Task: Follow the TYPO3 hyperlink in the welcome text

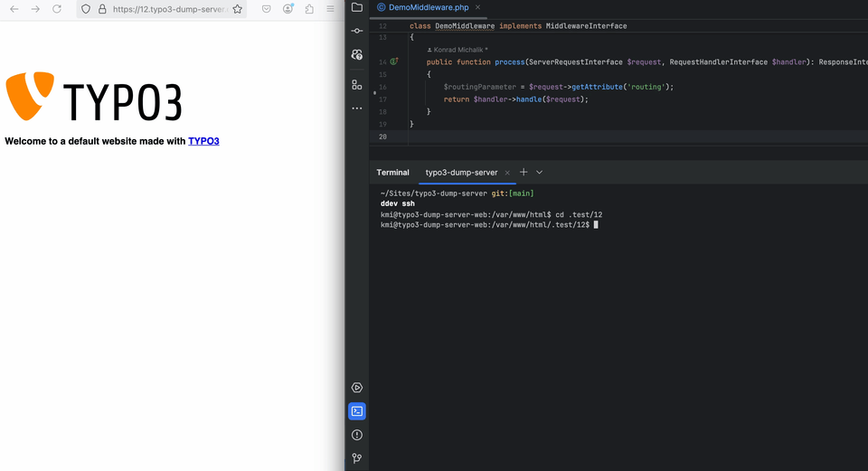Action: (x=203, y=141)
